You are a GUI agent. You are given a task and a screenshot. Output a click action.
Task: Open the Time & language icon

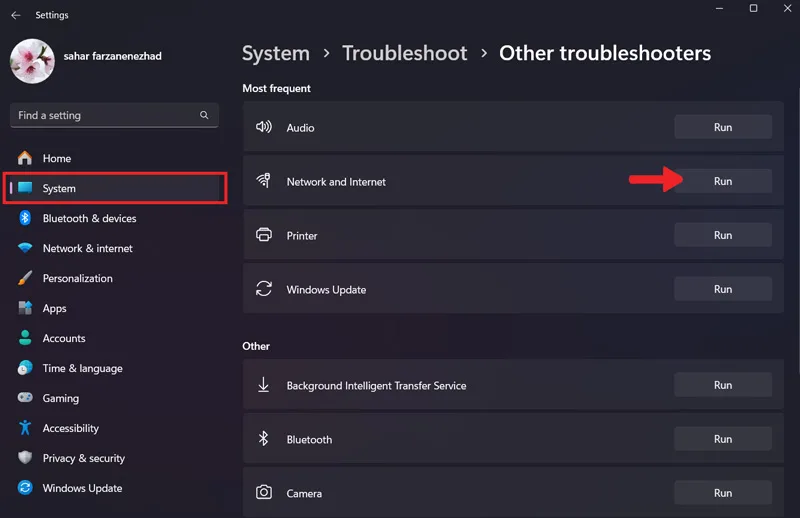[x=24, y=367]
